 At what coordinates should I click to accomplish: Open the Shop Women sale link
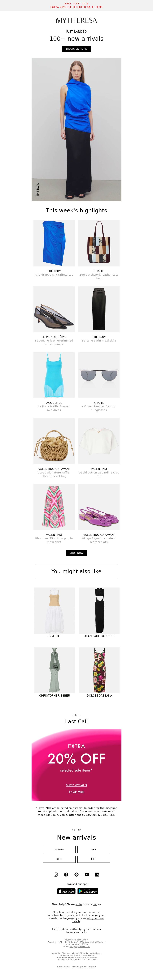coord(76,785)
